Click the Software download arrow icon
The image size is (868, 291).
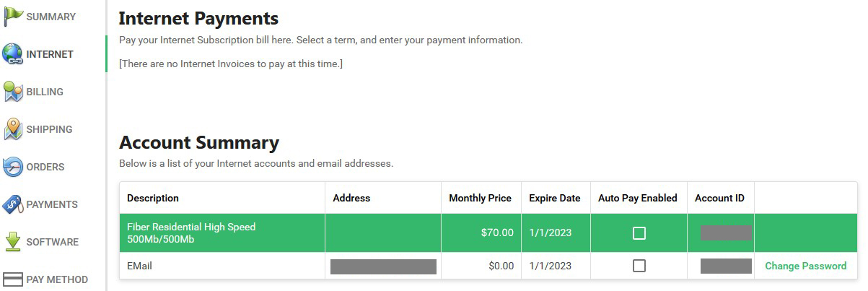click(13, 242)
